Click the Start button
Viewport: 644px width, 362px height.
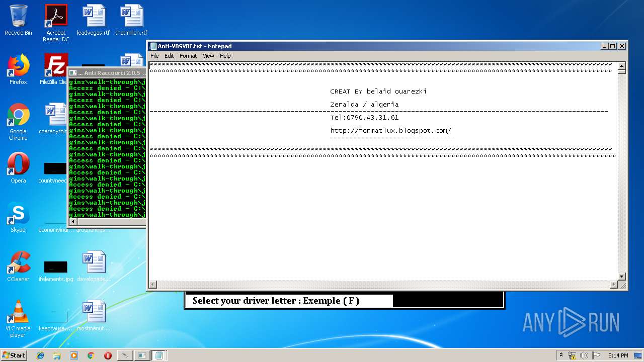tap(14, 355)
